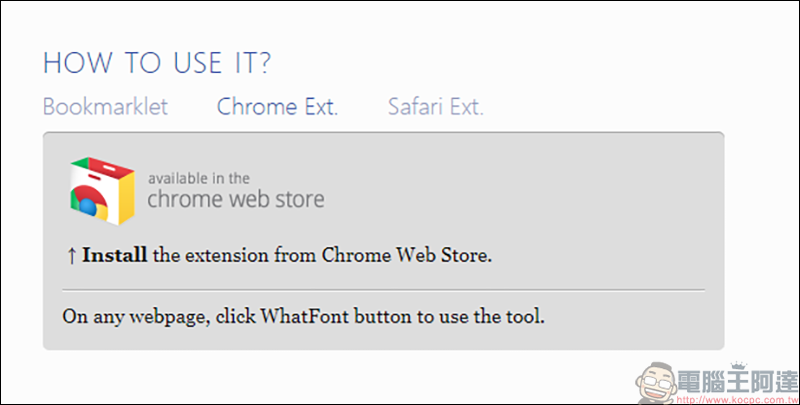Switch to the Chrome Ext. tab
The width and height of the screenshot is (800, 405).
click(278, 107)
